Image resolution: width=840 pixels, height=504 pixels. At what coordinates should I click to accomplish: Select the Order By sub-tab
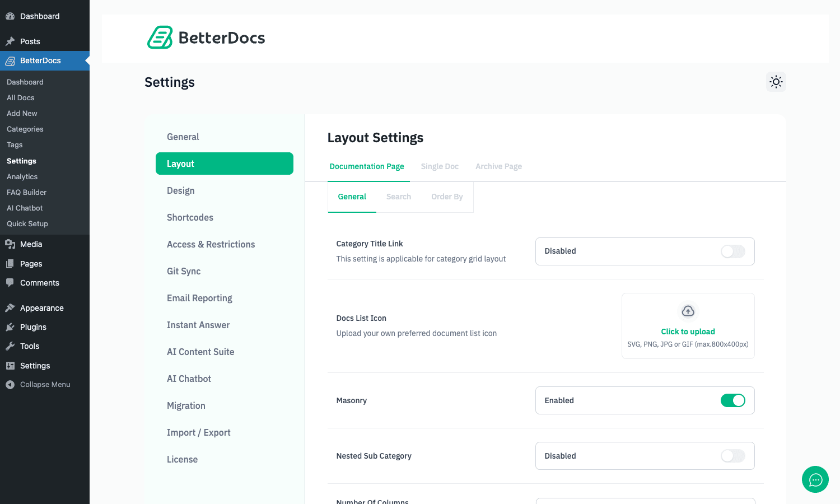click(447, 197)
